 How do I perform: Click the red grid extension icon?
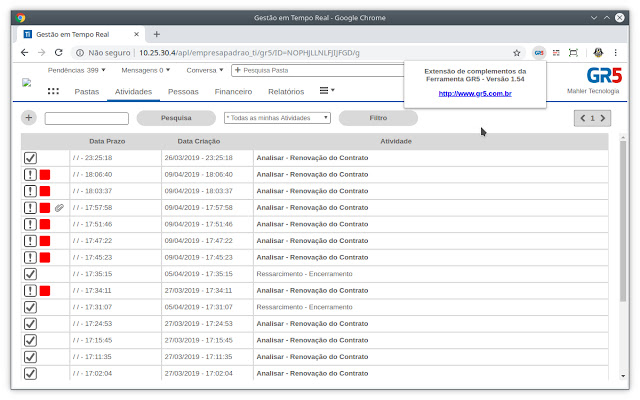(556, 53)
